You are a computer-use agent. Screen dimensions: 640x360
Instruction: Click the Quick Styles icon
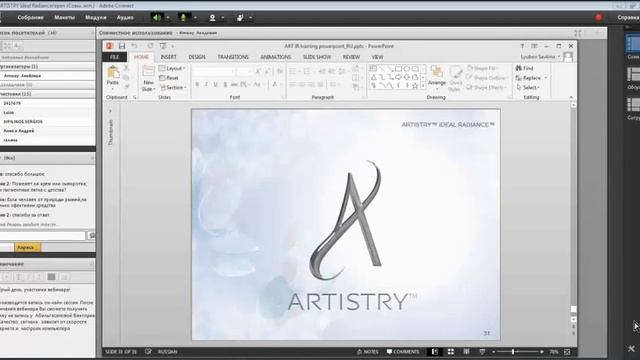(455, 73)
